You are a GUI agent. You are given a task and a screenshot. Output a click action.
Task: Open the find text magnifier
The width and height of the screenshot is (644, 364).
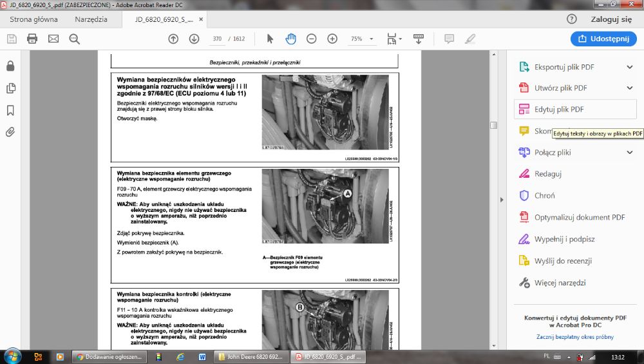(x=74, y=39)
